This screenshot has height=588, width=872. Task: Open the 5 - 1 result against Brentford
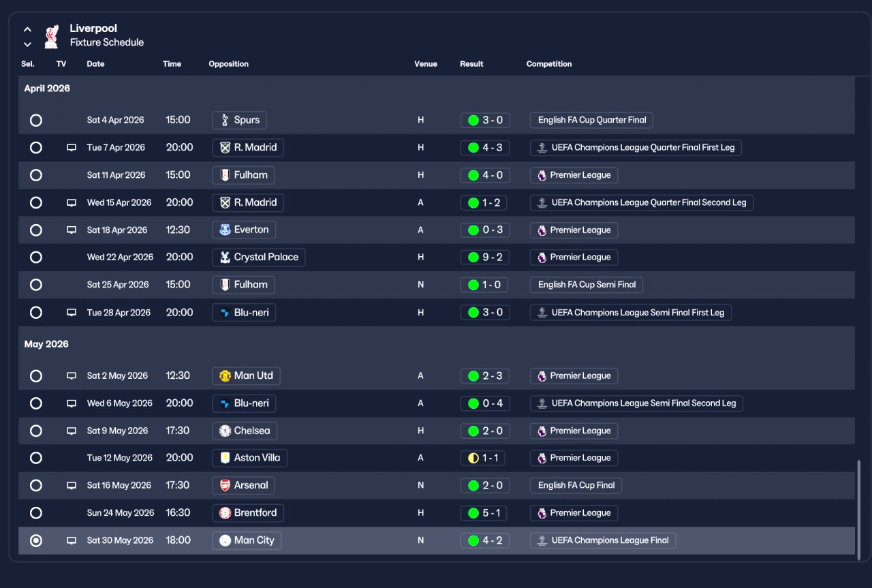point(484,513)
